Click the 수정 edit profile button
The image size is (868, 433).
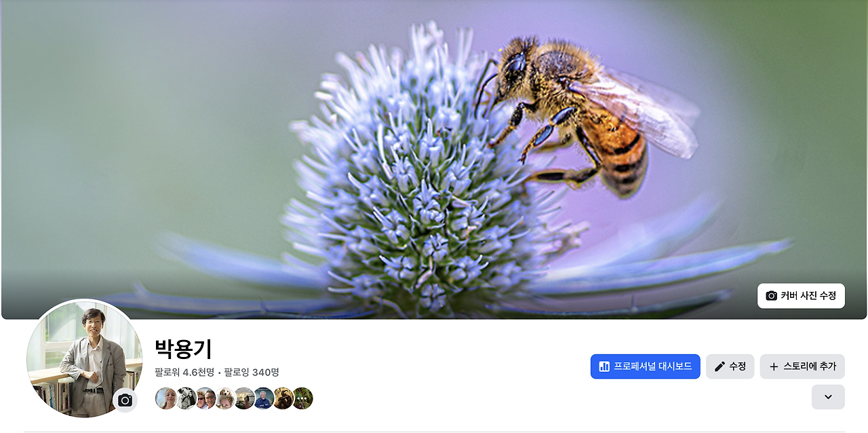[x=730, y=366]
